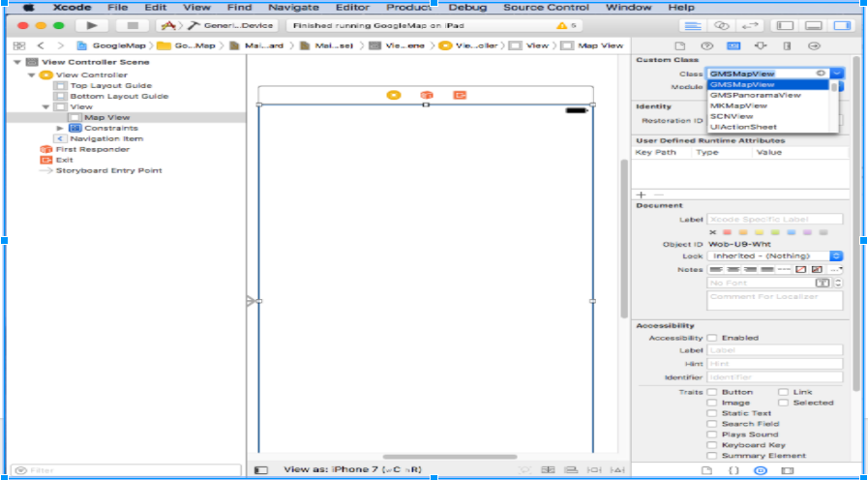Viewport: 868px width, 480px height.
Task: Open the Debug menu
Action: click(467, 8)
